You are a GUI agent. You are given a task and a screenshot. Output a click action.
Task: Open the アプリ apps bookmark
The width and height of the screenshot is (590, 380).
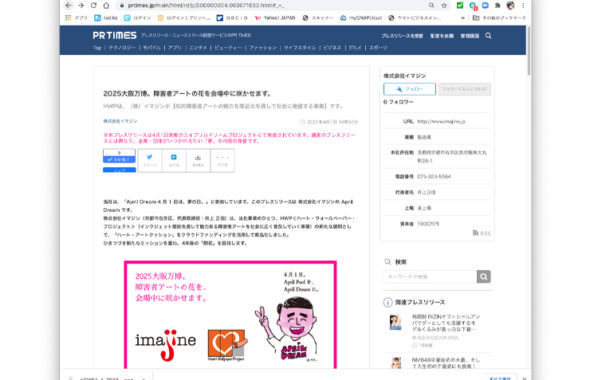coord(76,18)
